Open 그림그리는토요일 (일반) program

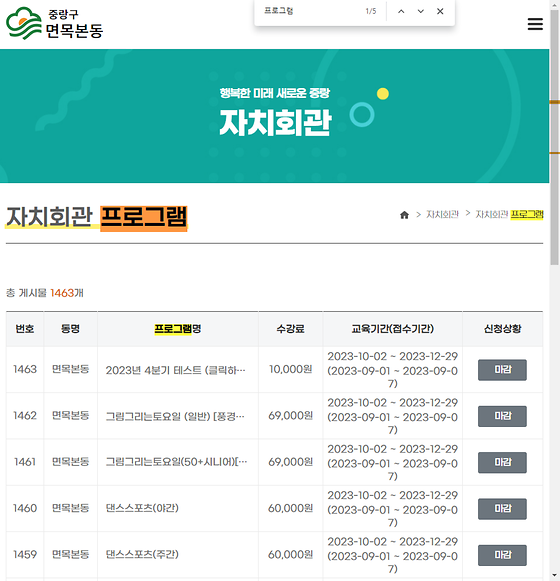coord(175,416)
